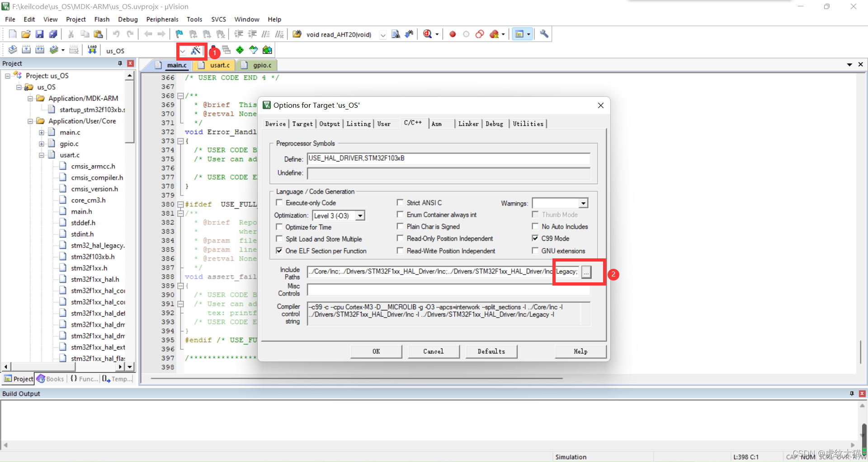Switch to Linker tab in options
The image size is (868, 462).
tap(468, 124)
